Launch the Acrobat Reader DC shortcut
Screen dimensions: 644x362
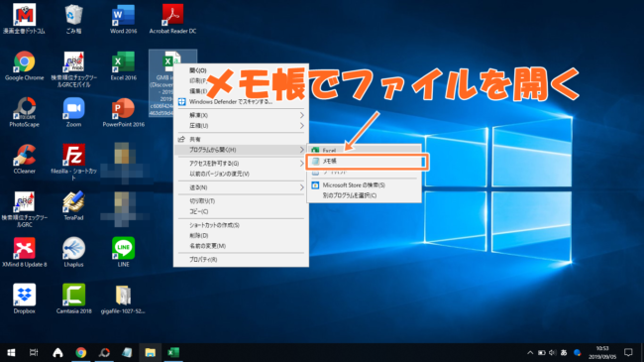172,19
